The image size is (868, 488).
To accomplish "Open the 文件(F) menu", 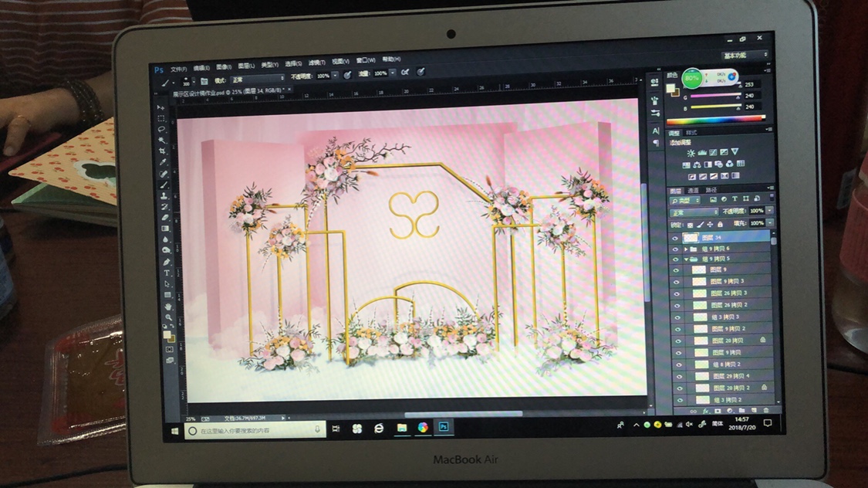I will tap(178, 69).
